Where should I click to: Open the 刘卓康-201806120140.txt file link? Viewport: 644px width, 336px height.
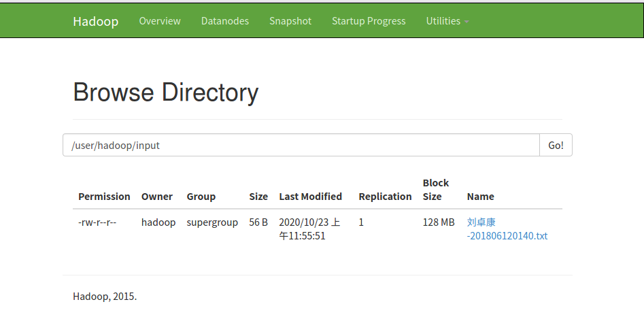point(507,229)
